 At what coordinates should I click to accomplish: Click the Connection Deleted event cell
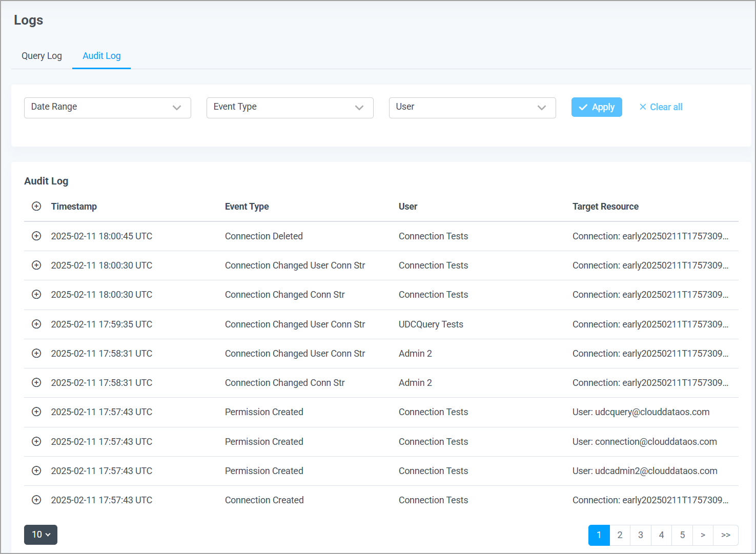click(x=263, y=236)
